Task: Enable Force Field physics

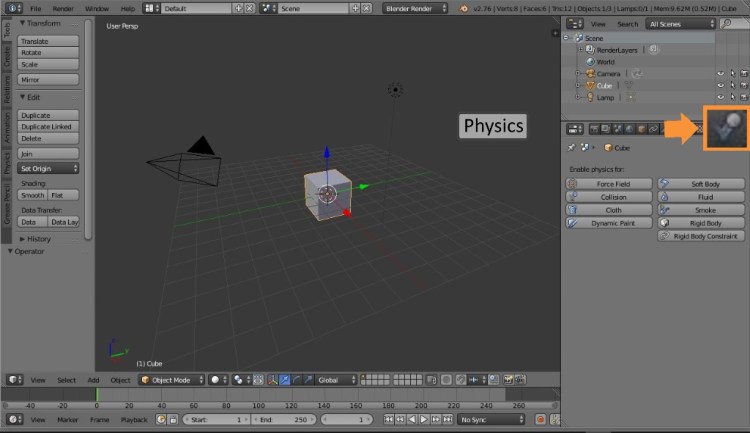Action: 609,184
